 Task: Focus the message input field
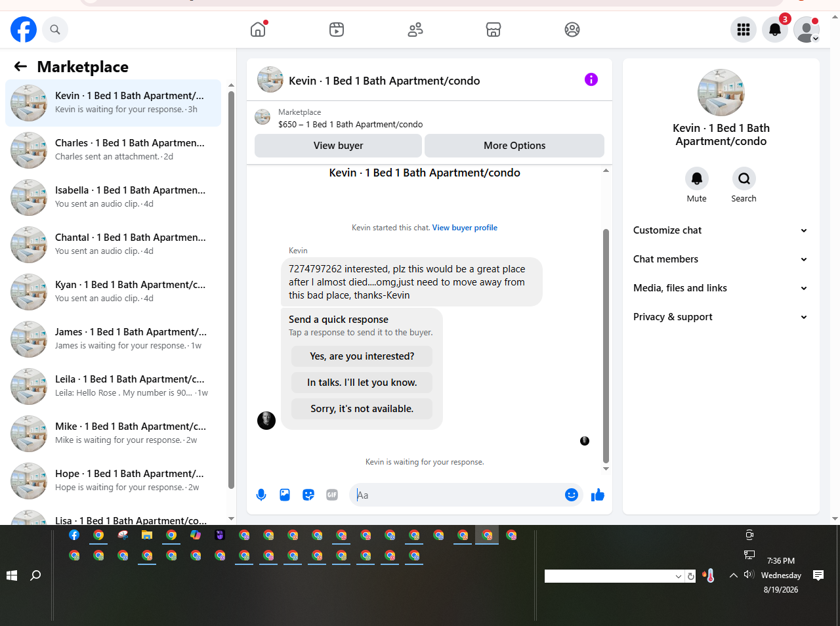457,495
